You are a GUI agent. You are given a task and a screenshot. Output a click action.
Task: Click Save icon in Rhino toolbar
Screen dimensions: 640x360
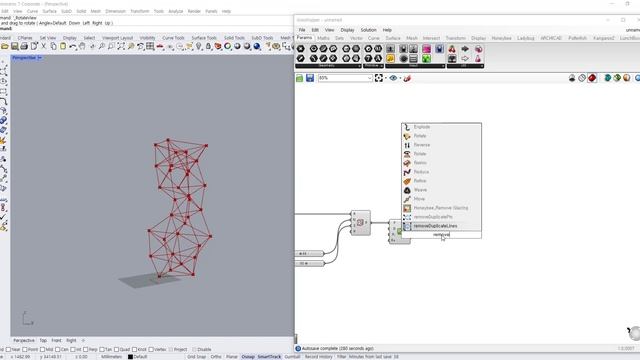[15, 47]
